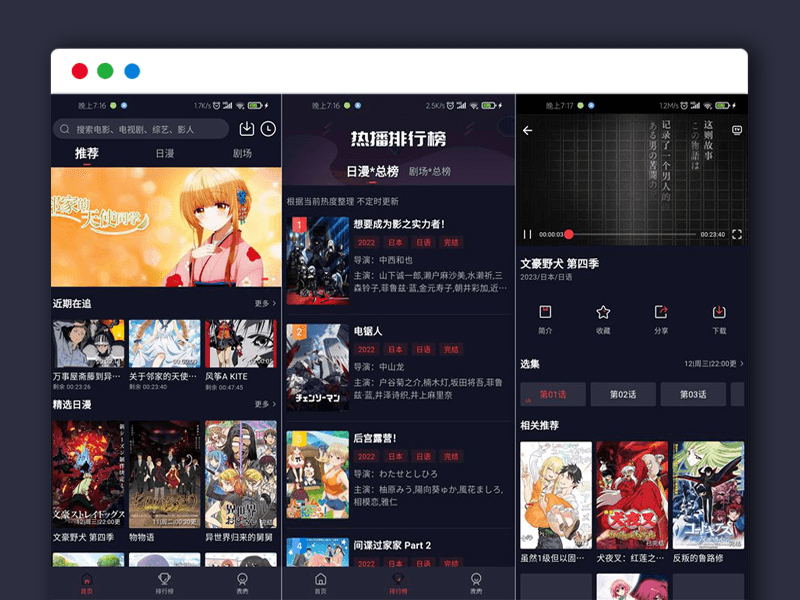Select episode 第02话

pyautogui.click(x=623, y=394)
